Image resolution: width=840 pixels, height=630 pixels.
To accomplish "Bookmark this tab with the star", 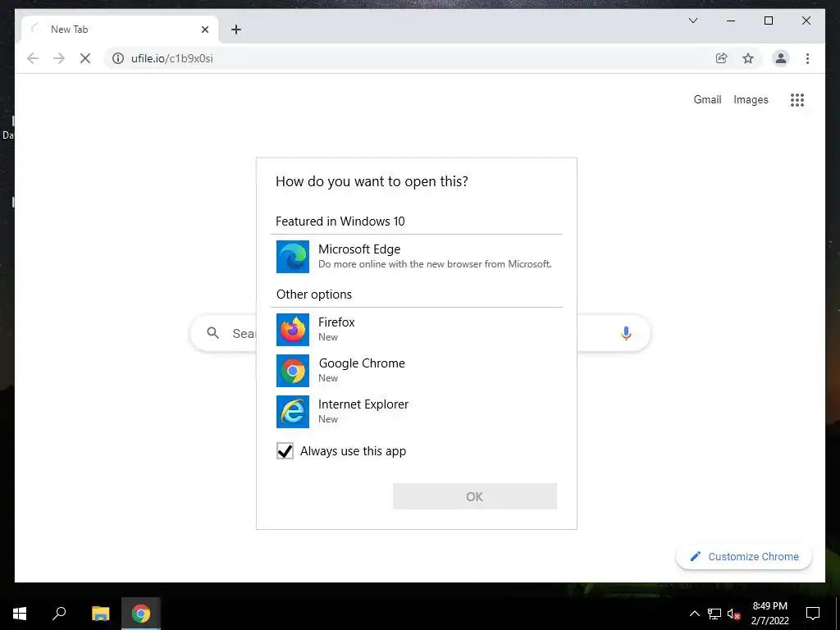I will [x=748, y=58].
